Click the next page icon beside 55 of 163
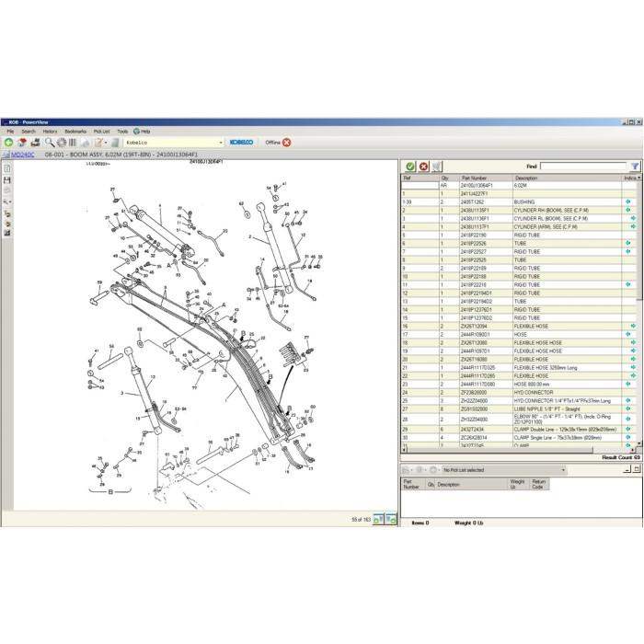The image size is (644, 644). click(391, 519)
